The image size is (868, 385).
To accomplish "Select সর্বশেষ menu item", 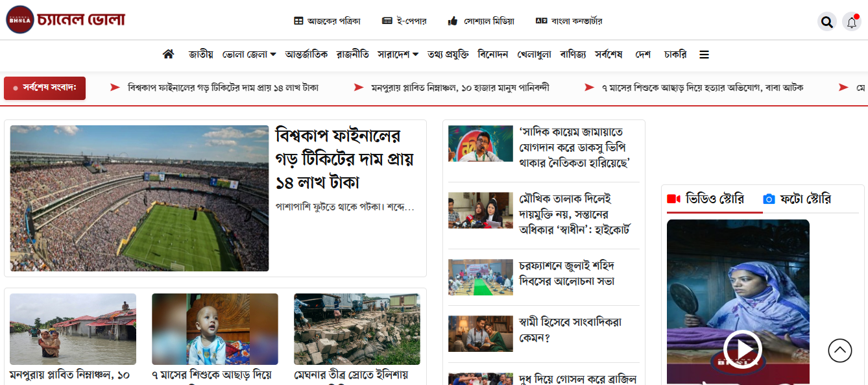I will 609,55.
